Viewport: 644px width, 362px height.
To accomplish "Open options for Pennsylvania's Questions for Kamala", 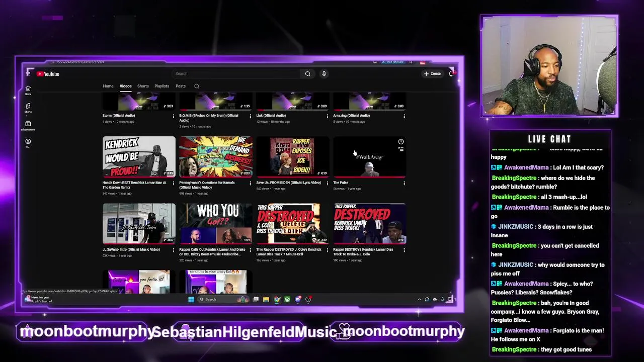I will 251,184.
